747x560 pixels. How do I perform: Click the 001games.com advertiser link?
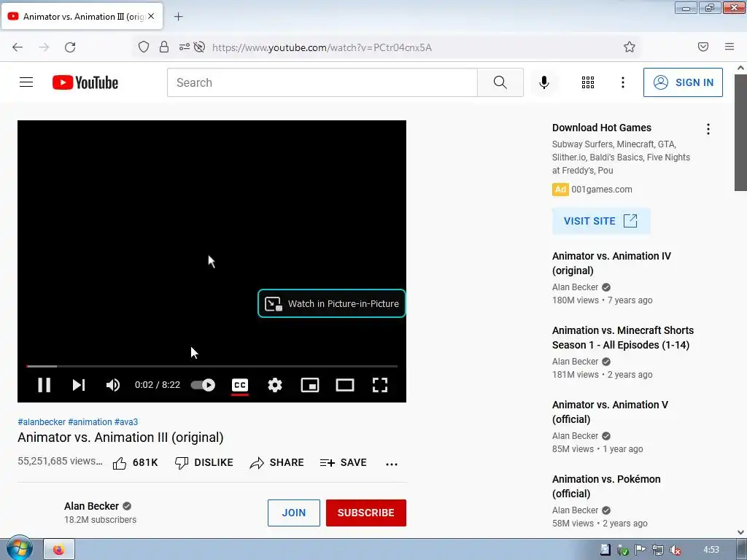[602, 190]
